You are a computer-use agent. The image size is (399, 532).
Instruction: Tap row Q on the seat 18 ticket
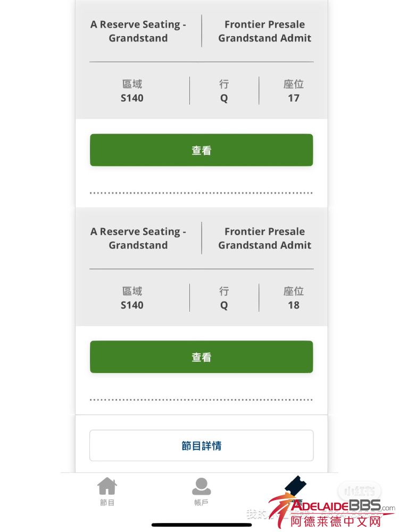pos(224,305)
